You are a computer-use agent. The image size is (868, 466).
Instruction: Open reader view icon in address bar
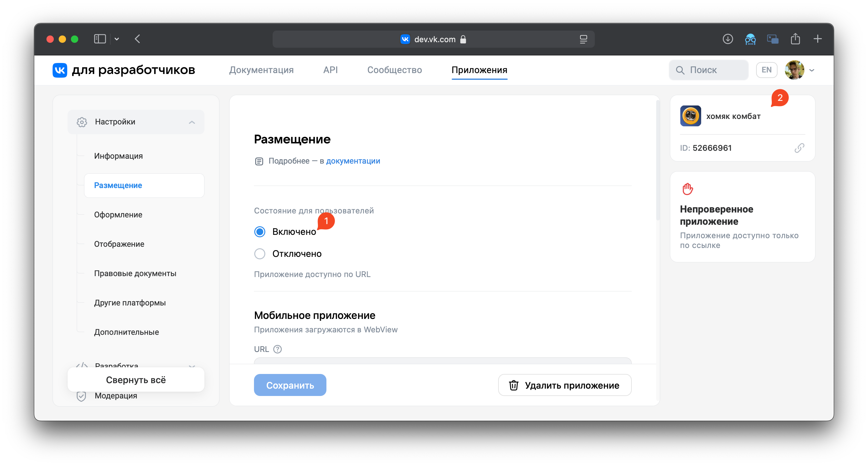tap(583, 39)
